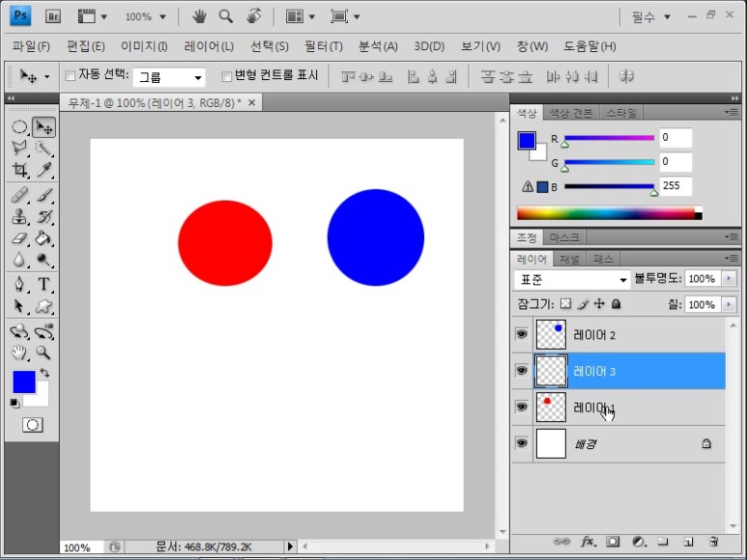The width and height of the screenshot is (747, 560).
Task: Hide 레이어 2 using its eye icon
Action: pyautogui.click(x=522, y=334)
